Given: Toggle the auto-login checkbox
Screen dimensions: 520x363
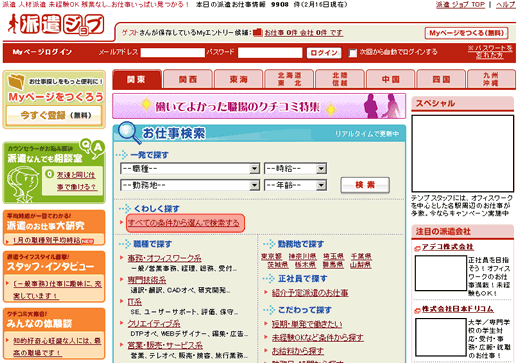Looking at the screenshot, I should (x=353, y=53).
